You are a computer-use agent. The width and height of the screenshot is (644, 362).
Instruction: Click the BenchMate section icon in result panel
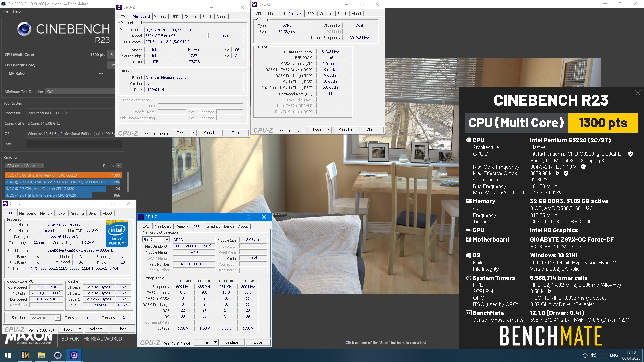pos(468,313)
